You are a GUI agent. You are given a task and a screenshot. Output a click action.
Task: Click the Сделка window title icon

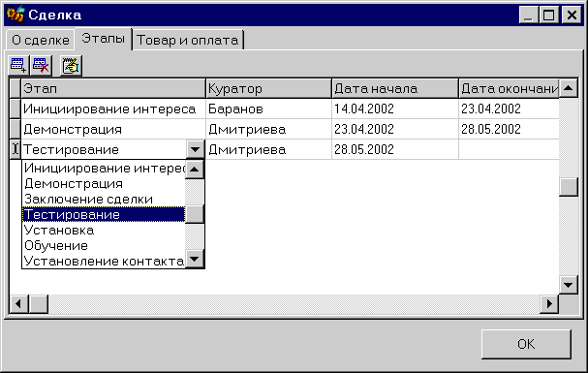(x=15, y=15)
